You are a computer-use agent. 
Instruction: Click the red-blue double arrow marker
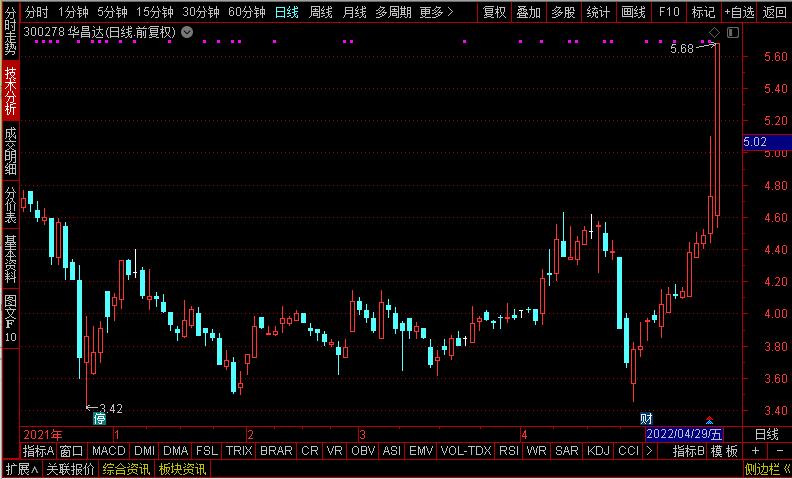[710, 420]
